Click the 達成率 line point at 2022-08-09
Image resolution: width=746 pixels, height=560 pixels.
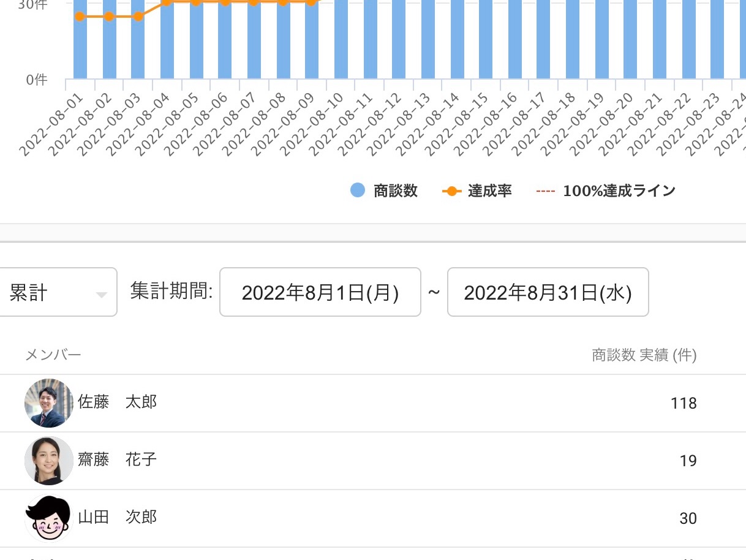point(312,2)
